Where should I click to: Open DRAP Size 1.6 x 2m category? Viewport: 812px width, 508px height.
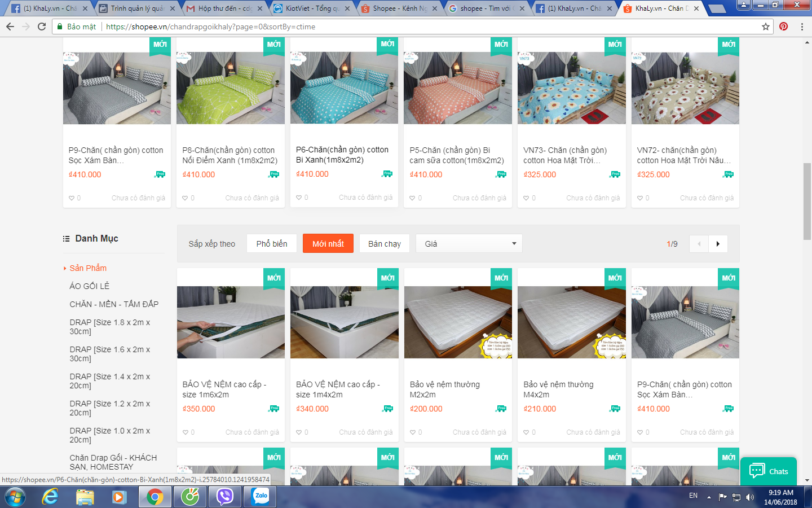[110, 354]
